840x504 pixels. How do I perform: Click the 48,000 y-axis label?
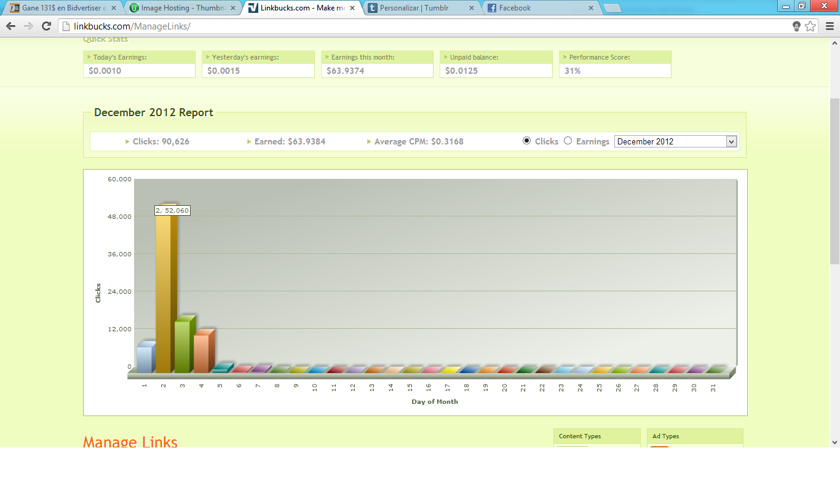(120, 216)
